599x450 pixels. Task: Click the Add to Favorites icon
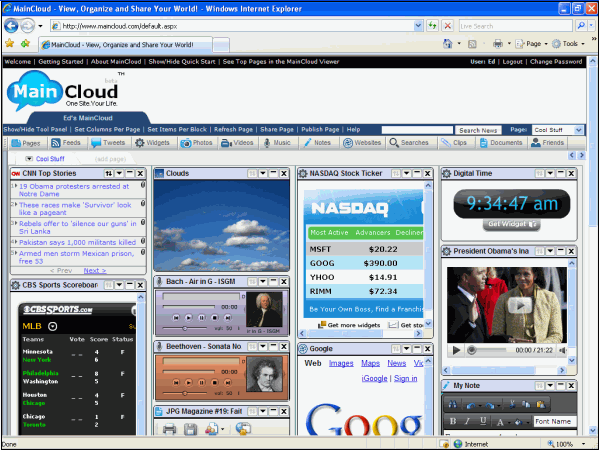25,44
